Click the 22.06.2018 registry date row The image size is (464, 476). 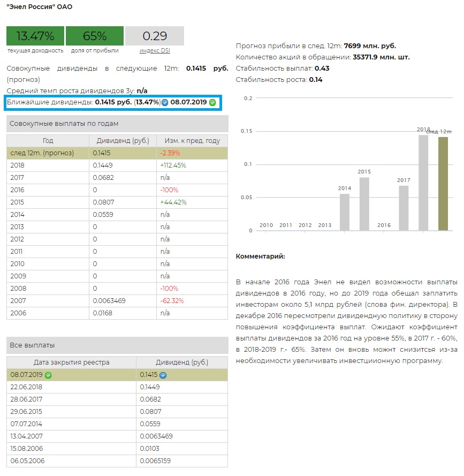tap(71, 387)
